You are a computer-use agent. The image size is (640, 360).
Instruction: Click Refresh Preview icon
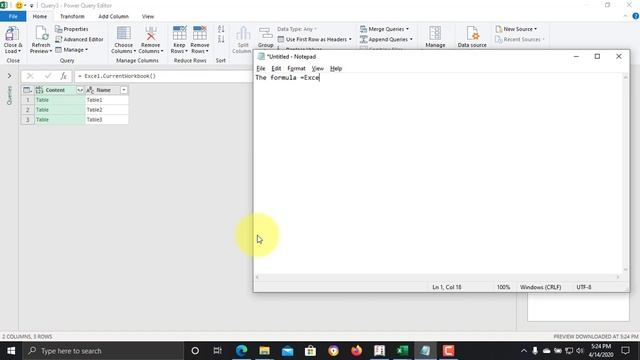point(41,33)
